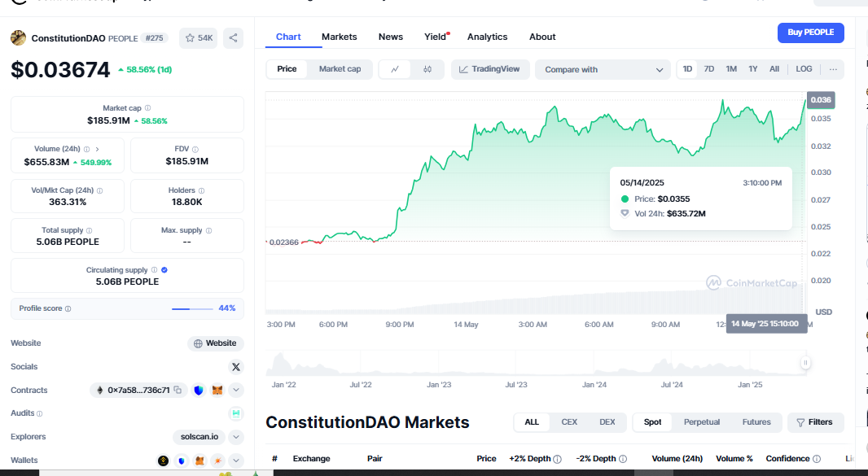The image size is (868, 476).
Task: Expand more contracts with the chevron
Action: 236,391
